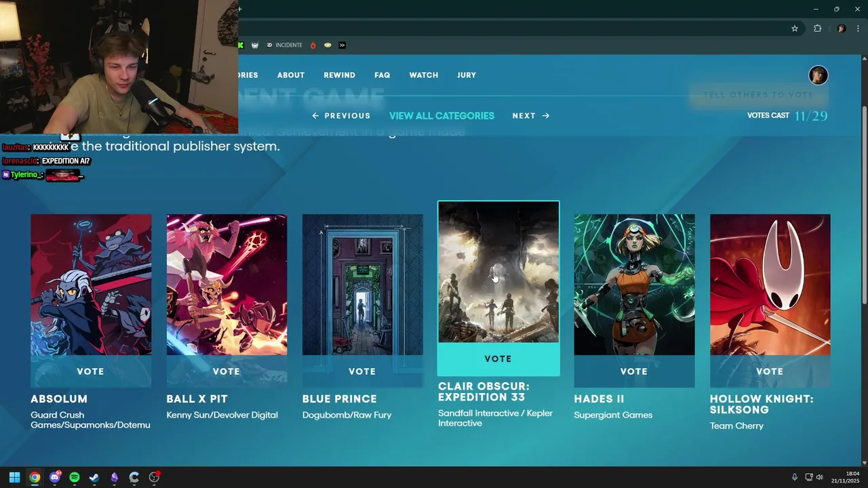
Task: Vote for Blue Prince
Action: (x=362, y=371)
